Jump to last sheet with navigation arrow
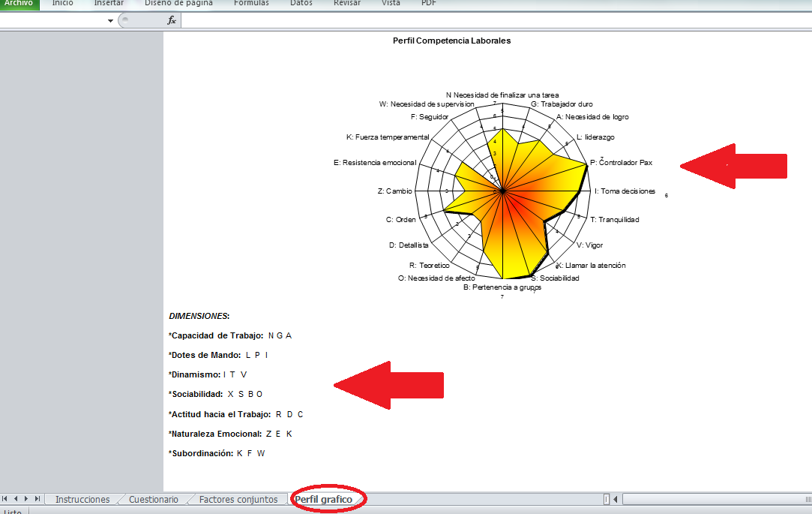Viewport: 812px width, 514px height. coord(37,499)
